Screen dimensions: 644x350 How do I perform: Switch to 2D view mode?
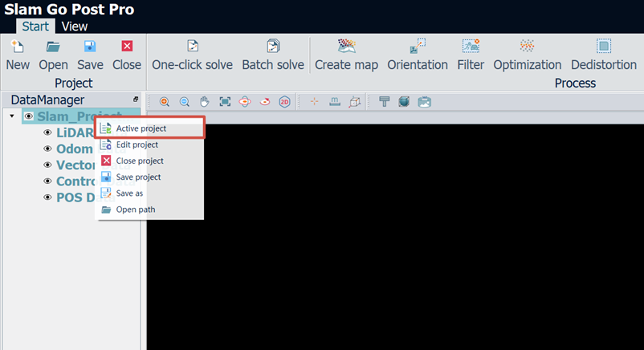coord(284,101)
